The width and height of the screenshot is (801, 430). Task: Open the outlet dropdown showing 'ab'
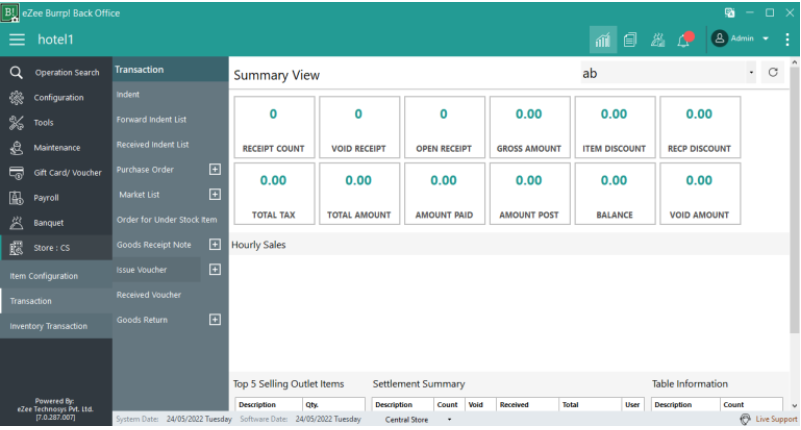[751, 73]
